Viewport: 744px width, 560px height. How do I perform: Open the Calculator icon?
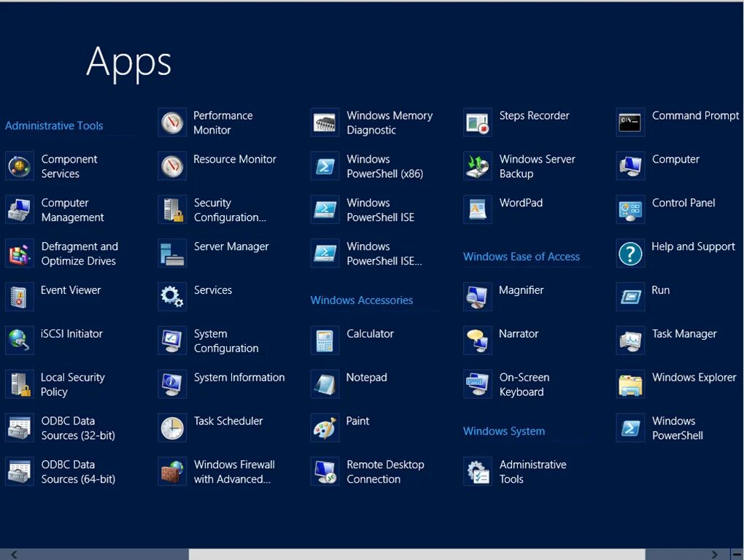[325, 341]
